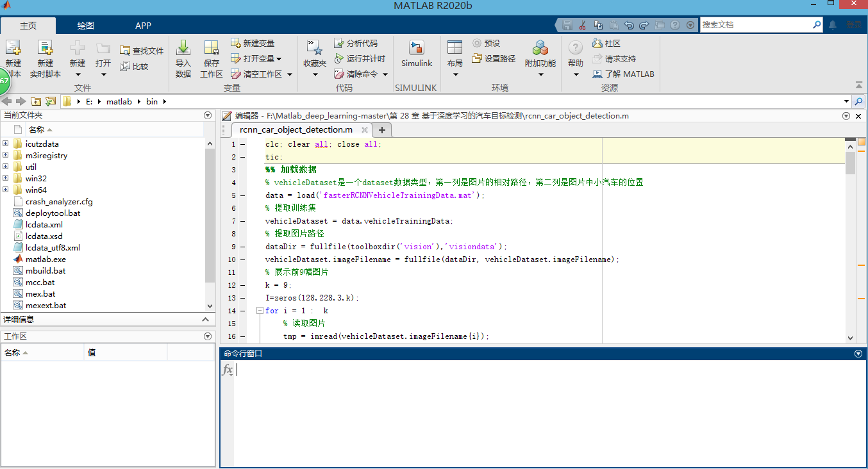Image resolution: width=868 pixels, height=469 pixels.
Task: Close the rcnn_car_object_detection.m tab
Action: [365, 129]
